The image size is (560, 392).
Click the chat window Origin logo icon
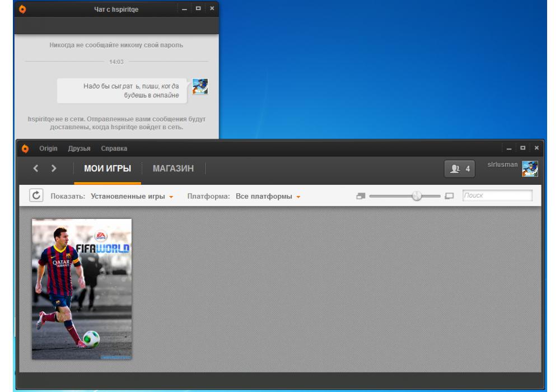click(22, 9)
